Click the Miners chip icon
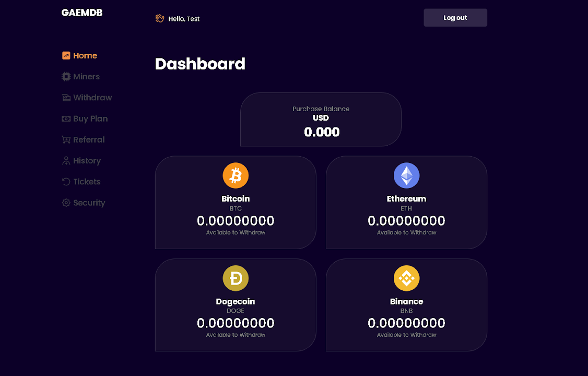Screen dimensions: 588x376 [x=66, y=77]
